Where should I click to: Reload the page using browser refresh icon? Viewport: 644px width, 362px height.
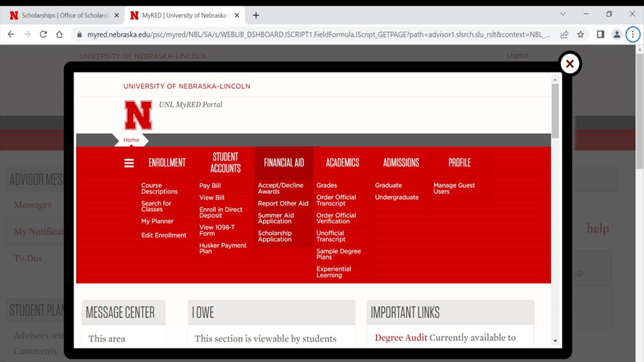coord(43,35)
